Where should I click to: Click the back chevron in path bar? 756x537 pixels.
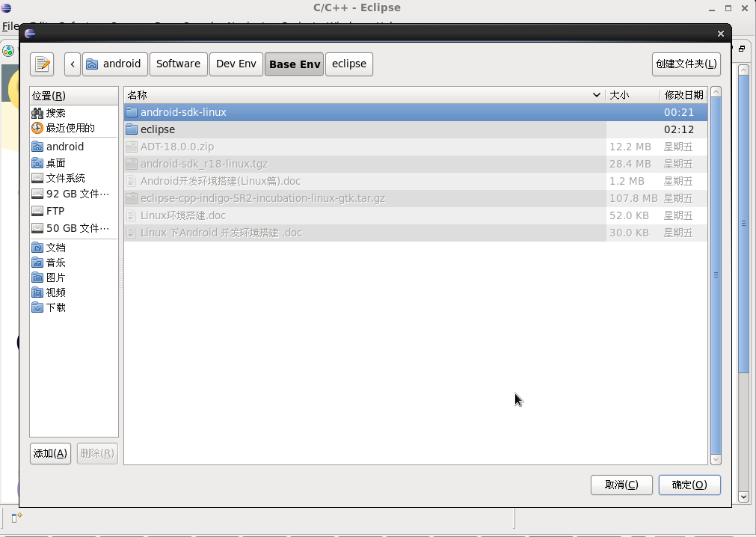72,64
